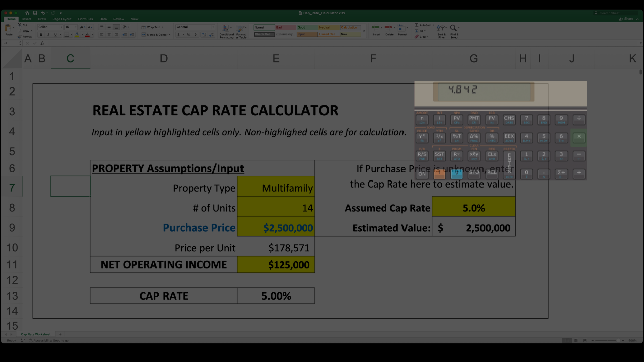Viewport: 644px width, 362px height.
Task: Toggle center horizontal alignment
Action: pos(109,35)
